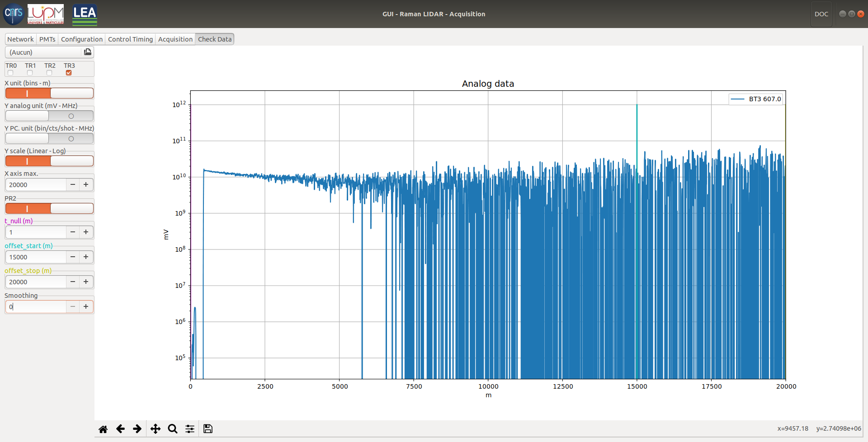Activate the Zoom magnifier tool
868x442 pixels.
click(x=172, y=429)
